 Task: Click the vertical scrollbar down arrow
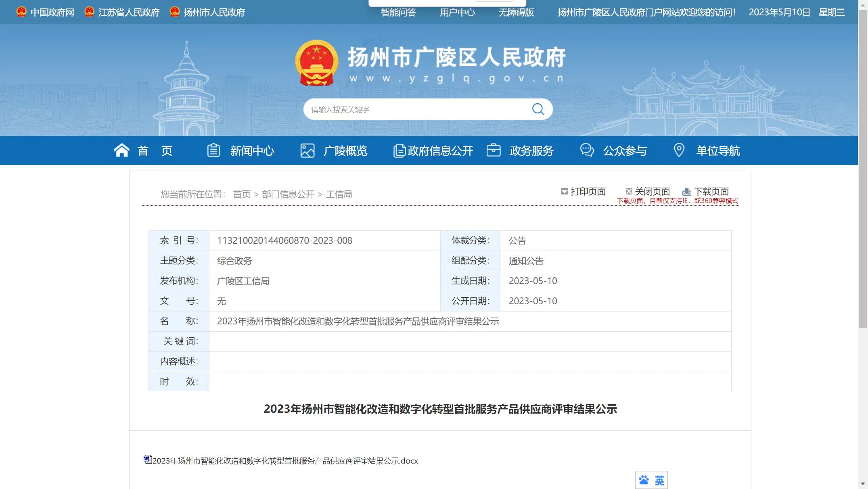tap(863, 483)
